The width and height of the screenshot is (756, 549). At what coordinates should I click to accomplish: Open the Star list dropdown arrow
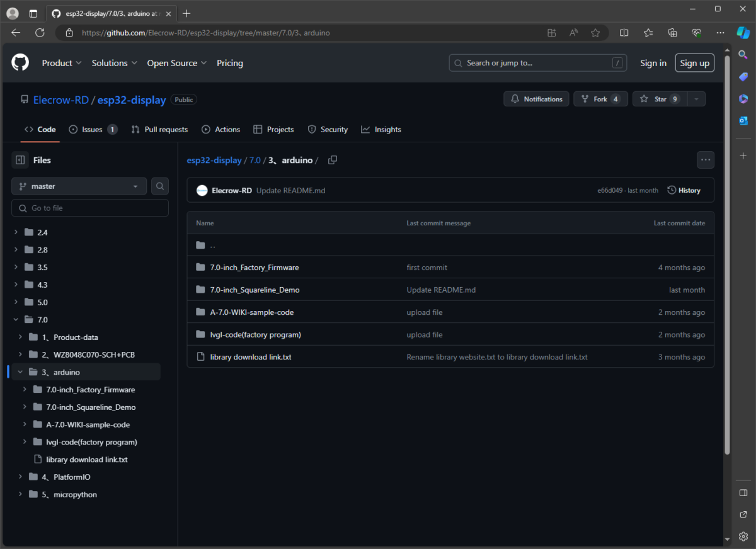tap(696, 99)
